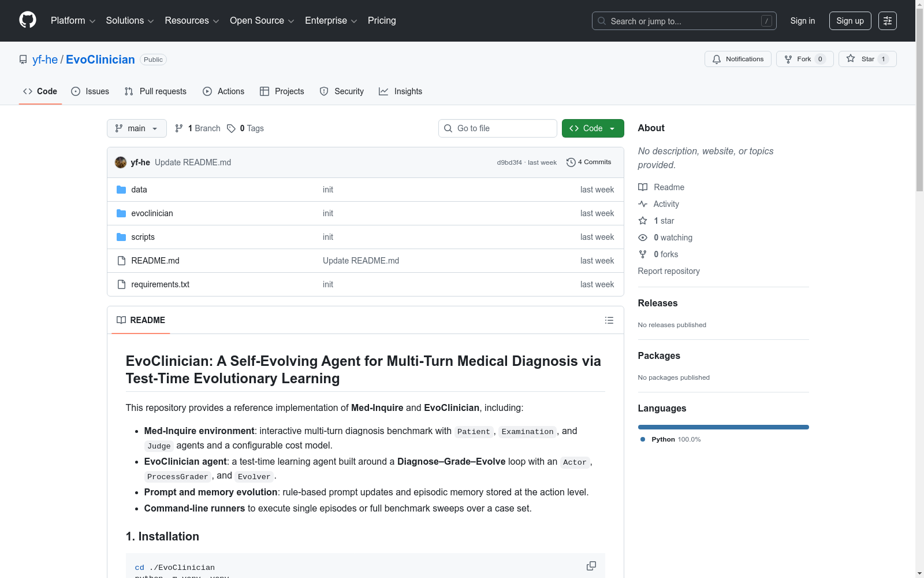
Task: Open the Releases heading link
Action: [658, 303]
